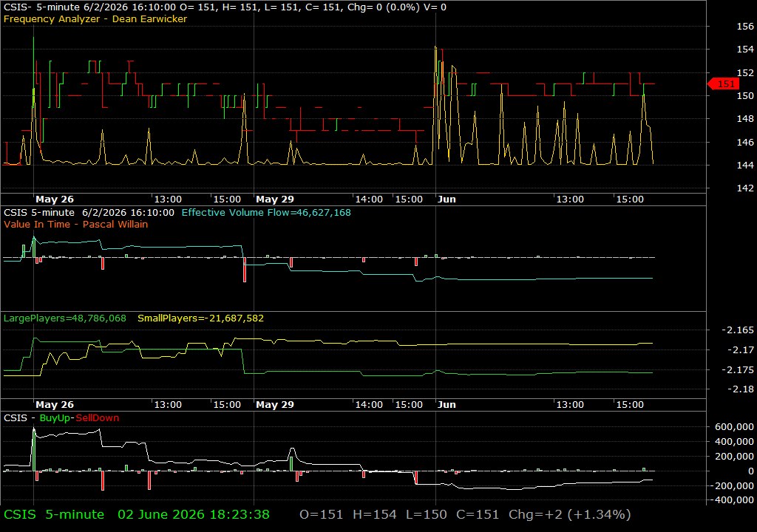The image size is (757, 532).
Task: Select 'May 26' date on the LargePlayers panel time axis
Action: [55, 405]
